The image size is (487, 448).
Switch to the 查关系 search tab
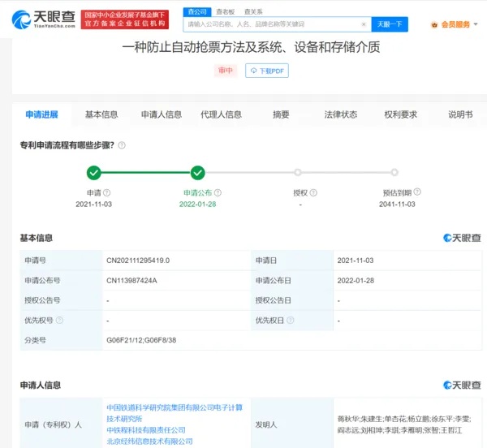coord(253,11)
